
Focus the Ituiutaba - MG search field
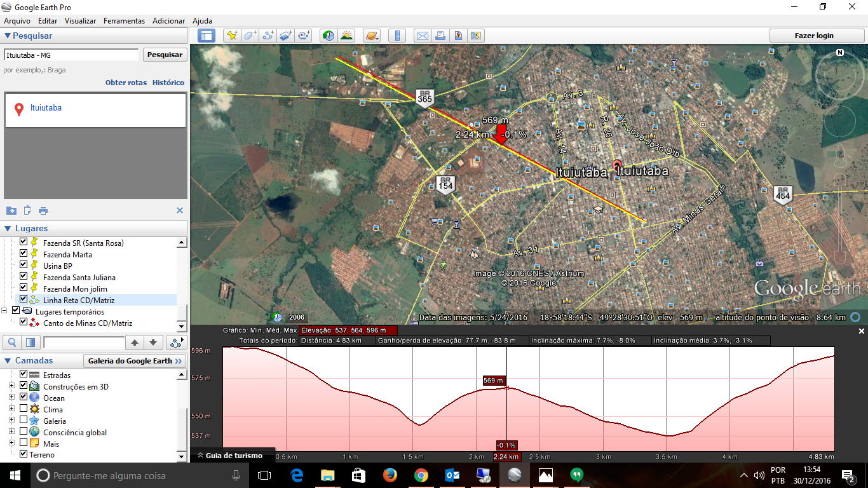[71, 55]
